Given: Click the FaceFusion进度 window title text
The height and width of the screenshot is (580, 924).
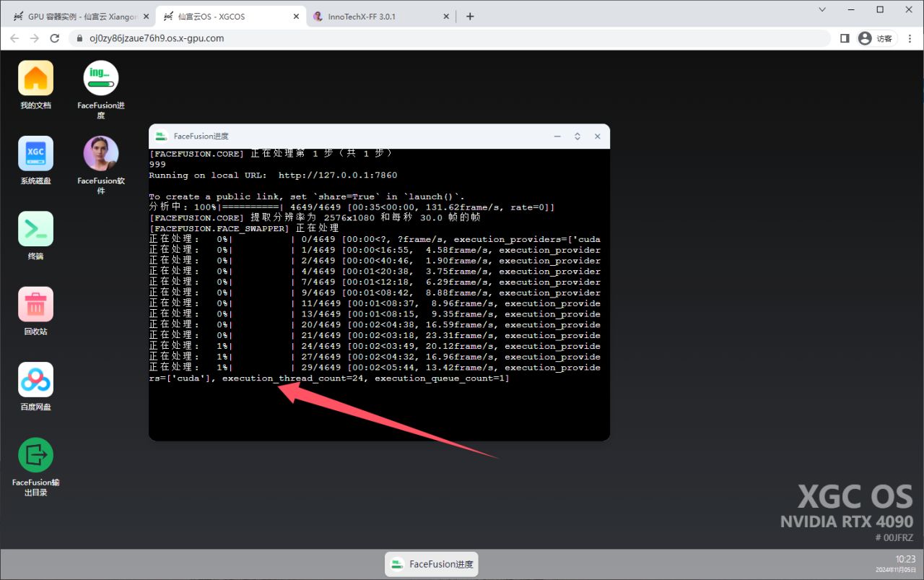Looking at the screenshot, I should click(x=201, y=136).
